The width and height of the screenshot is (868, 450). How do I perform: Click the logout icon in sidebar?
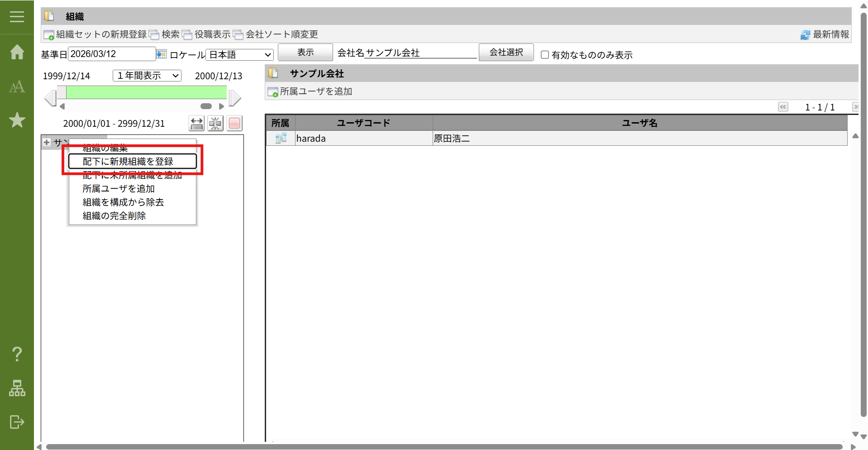17,422
